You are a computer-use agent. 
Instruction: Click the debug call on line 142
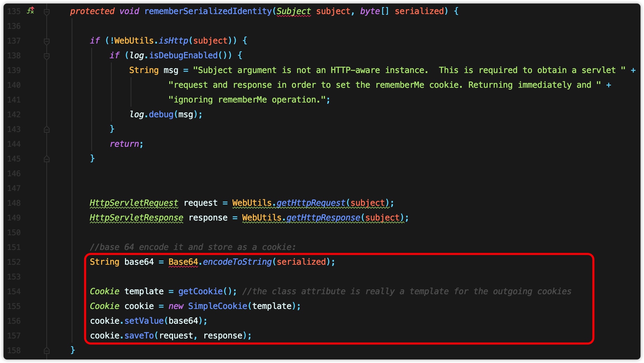point(161,114)
